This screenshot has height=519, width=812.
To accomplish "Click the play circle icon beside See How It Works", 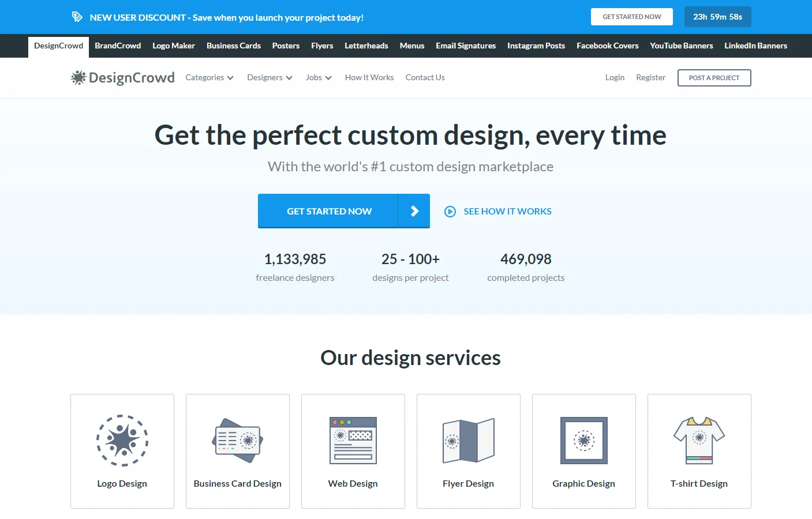I will [450, 212].
